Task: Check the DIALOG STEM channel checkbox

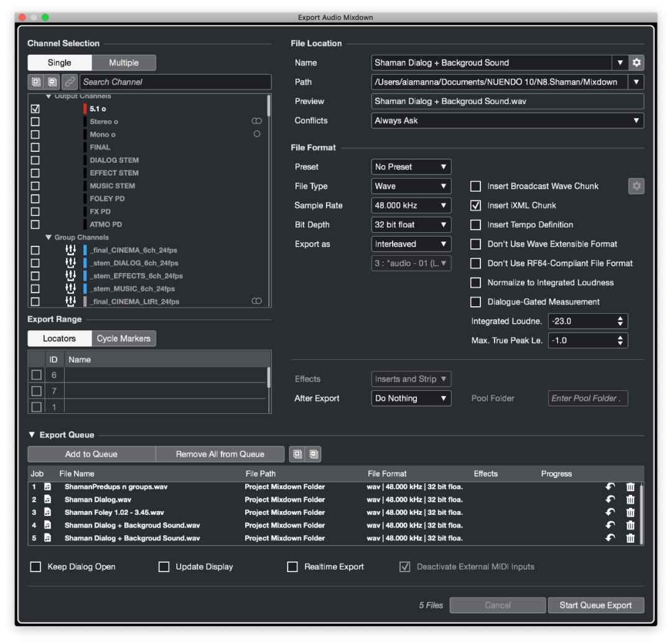Action: coord(35,160)
